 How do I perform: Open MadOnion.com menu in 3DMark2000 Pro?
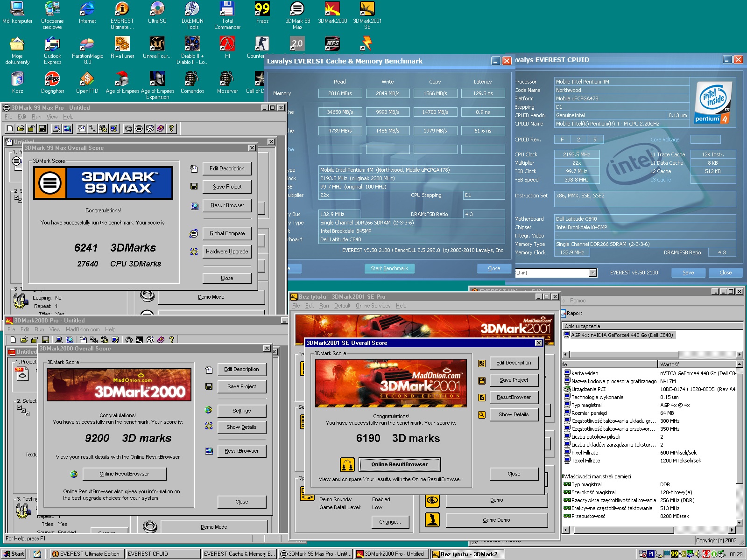click(x=83, y=329)
